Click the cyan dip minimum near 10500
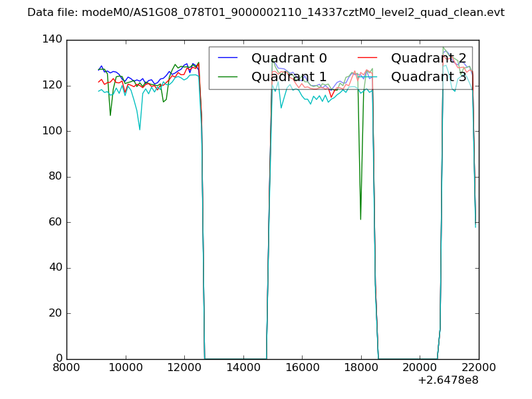Screen dimensions: 532x399 tap(140, 129)
